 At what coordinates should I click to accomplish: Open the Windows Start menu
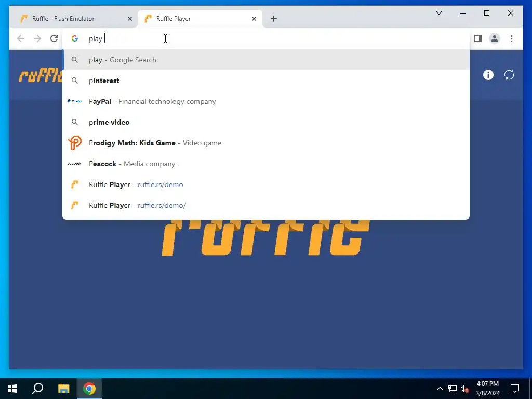pyautogui.click(x=12, y=389)
